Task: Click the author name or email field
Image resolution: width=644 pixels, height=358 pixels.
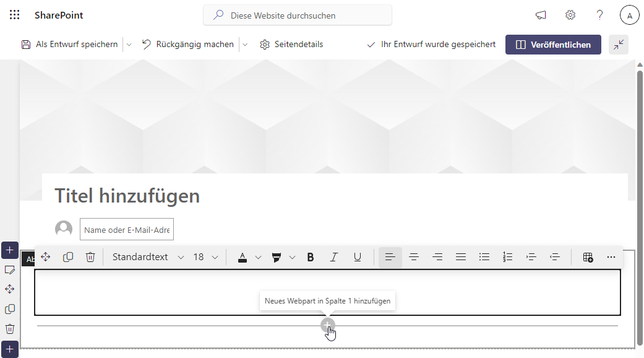Action: click(127, 229)
